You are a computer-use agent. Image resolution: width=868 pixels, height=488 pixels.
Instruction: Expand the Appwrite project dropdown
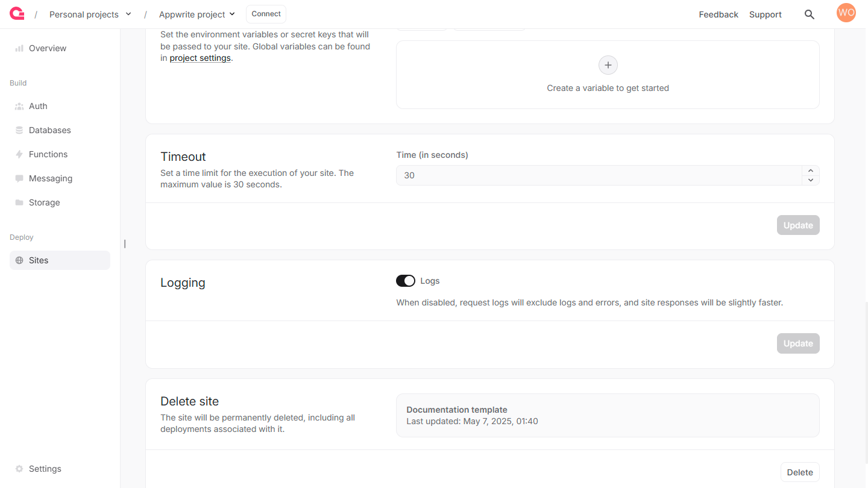point(197,14)
